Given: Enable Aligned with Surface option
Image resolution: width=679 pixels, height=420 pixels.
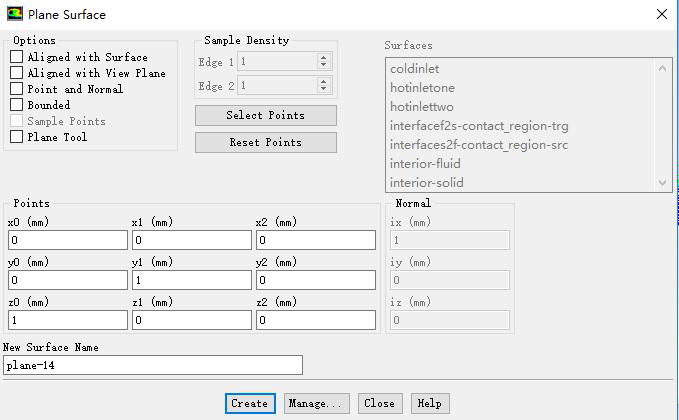Looking at the screenshot, I should (16, 57).
